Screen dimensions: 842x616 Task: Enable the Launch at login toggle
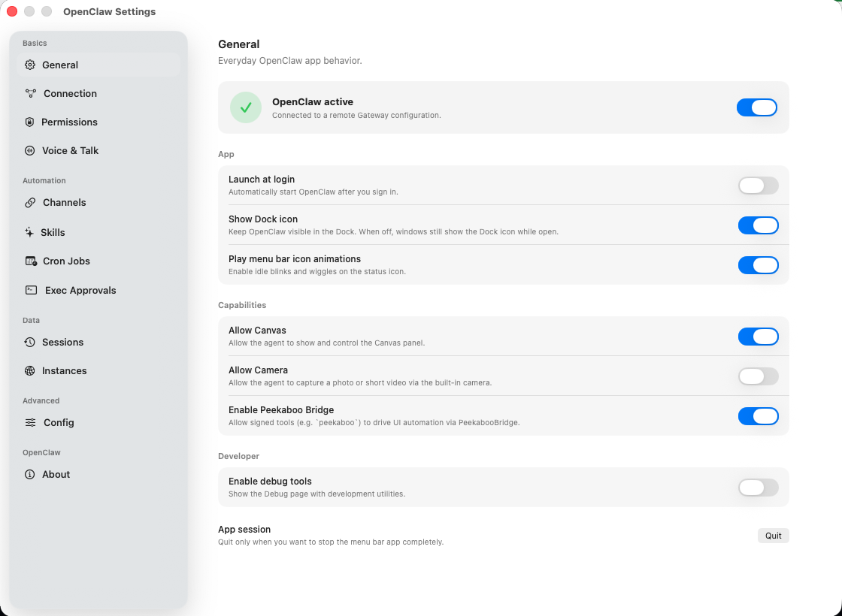[x=759, y=186]
